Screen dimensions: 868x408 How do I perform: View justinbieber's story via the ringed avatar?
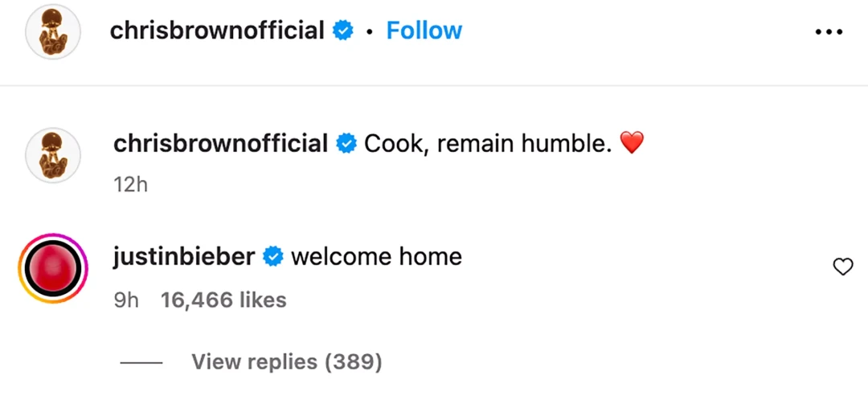52,269
